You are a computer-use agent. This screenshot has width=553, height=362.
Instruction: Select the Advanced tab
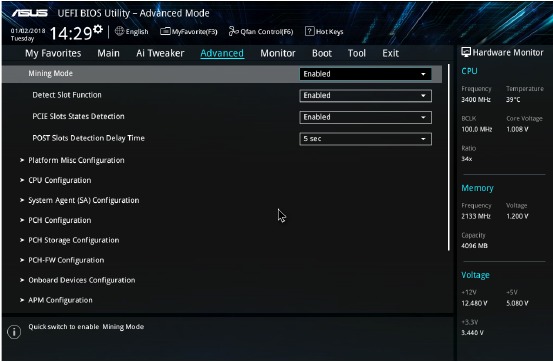point(222,53)
